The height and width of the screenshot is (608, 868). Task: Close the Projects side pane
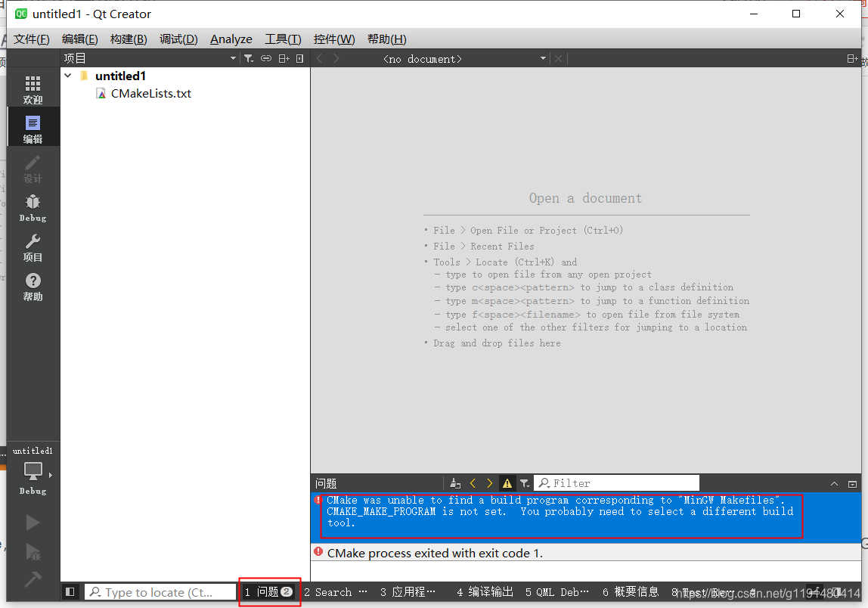tap(299, 59)
